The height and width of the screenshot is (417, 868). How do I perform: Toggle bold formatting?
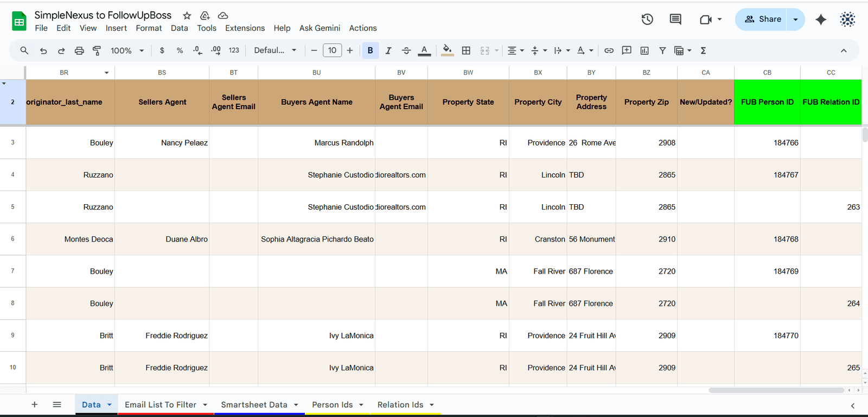pyautogui.click(x=371, y=50)
